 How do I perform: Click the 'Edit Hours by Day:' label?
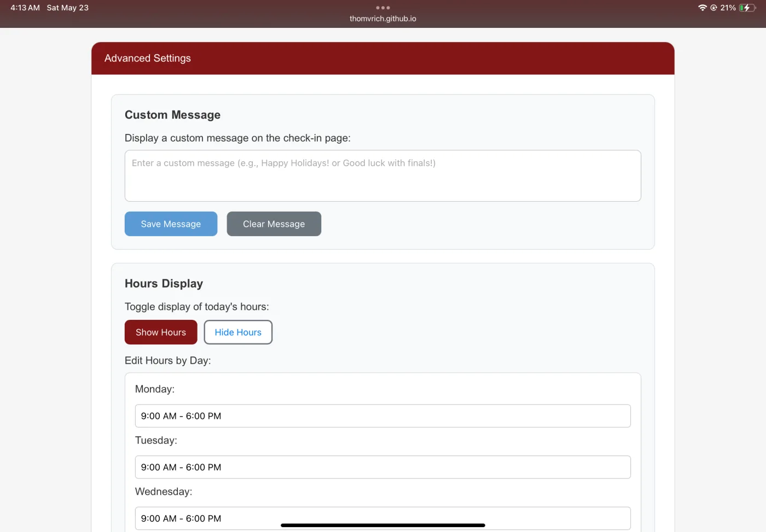168,360
